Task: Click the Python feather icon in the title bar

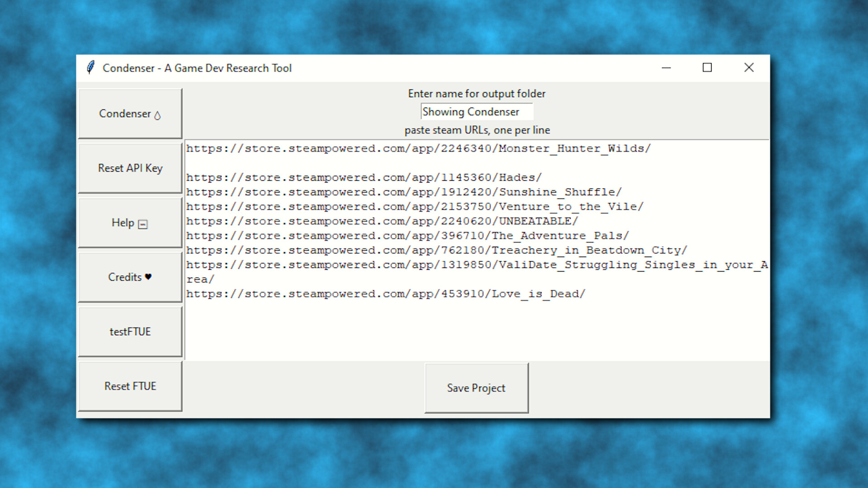Action: click(91, 68)
